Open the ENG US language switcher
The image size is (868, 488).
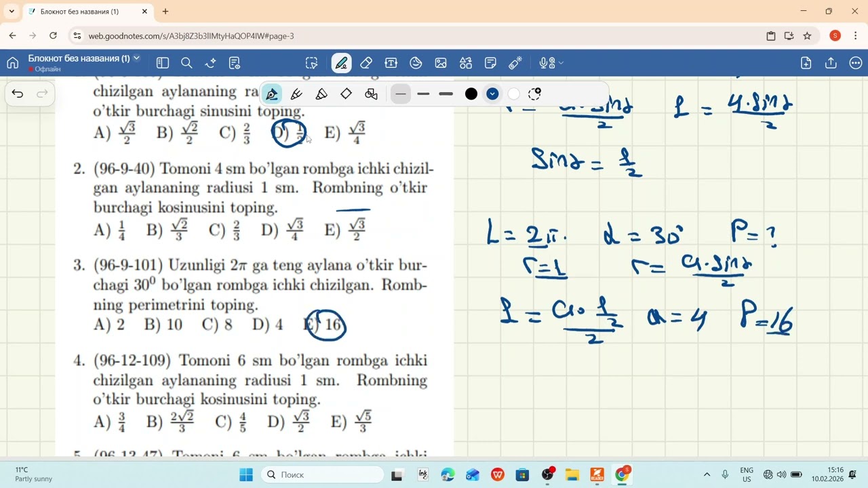coord(747,474)
